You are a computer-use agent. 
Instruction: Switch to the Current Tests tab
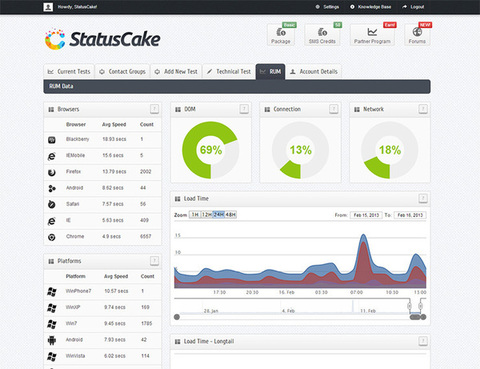click(x=69, y=72)
